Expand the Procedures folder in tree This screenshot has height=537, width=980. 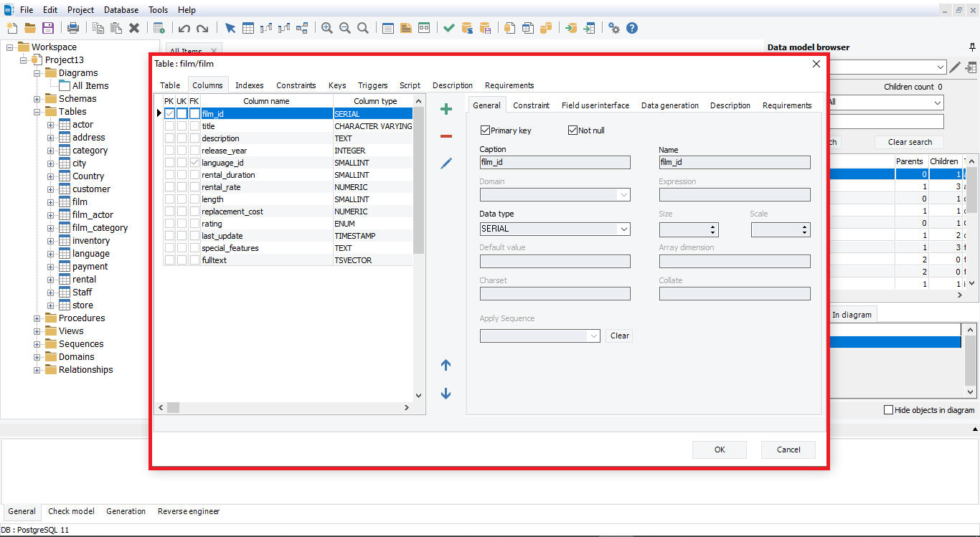[37, 318]
